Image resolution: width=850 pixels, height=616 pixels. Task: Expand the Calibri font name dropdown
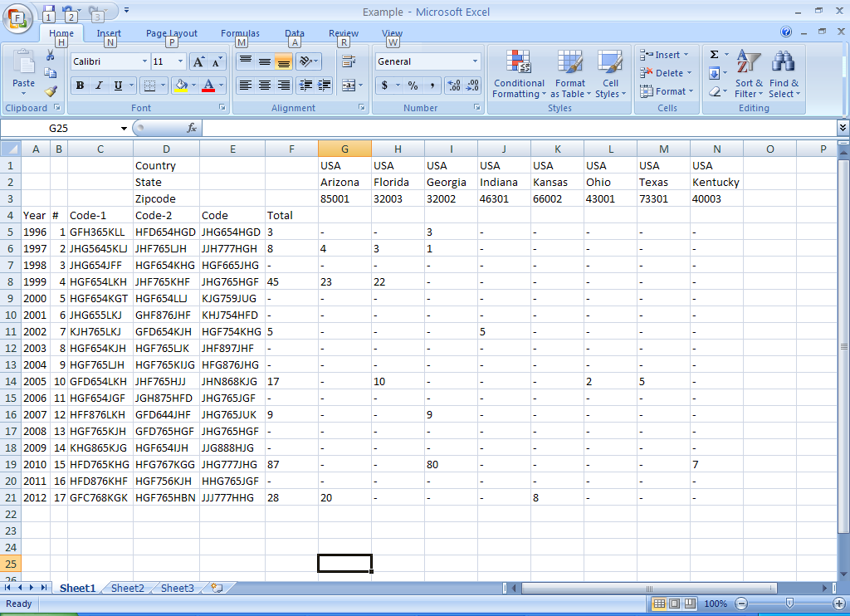pos(144,61)
